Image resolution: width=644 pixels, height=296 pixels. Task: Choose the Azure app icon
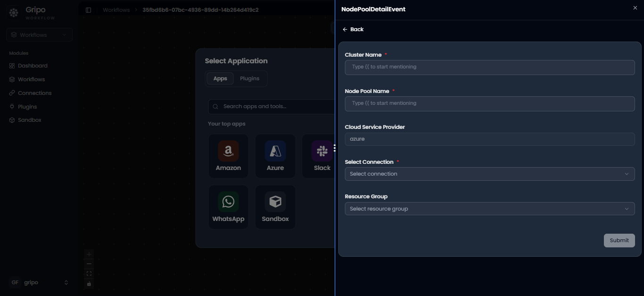(275, 151)
